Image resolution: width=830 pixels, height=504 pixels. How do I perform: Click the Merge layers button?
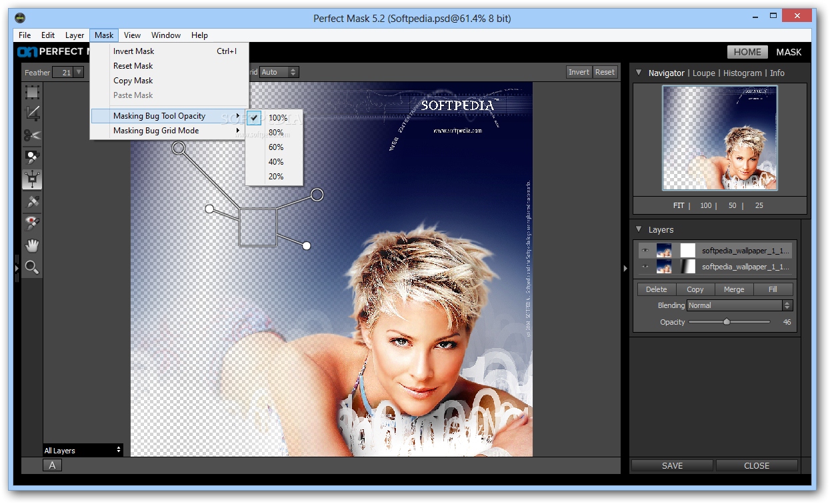click(x=734, y=289)
